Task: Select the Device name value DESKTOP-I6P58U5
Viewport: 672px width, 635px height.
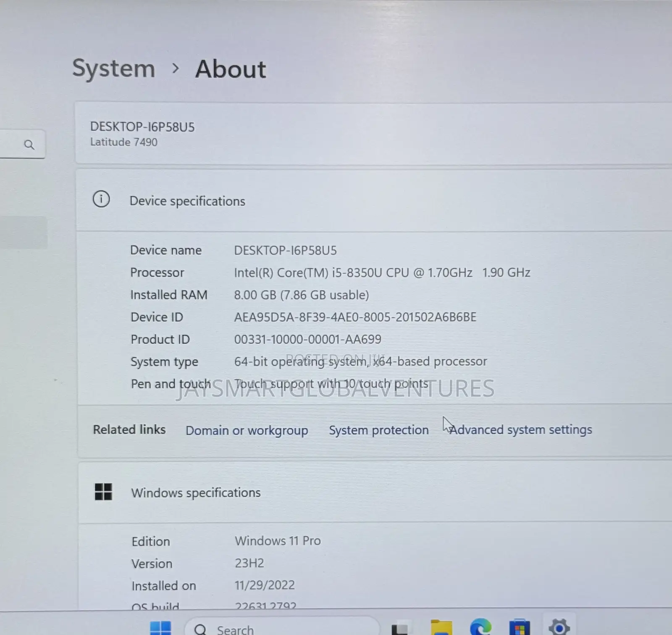Action: coord(286,250)
